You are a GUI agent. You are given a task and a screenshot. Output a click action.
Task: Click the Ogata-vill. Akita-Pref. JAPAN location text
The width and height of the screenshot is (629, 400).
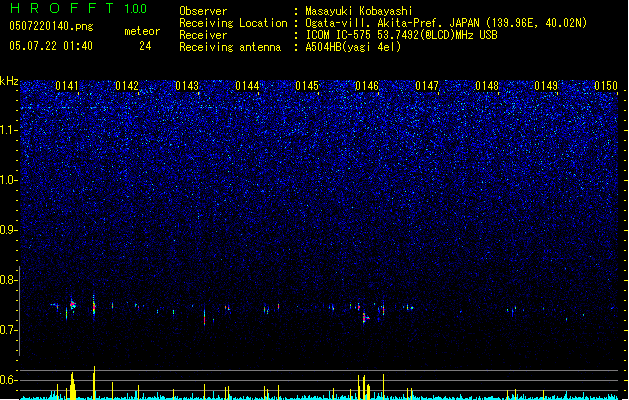tap(446, 23)
